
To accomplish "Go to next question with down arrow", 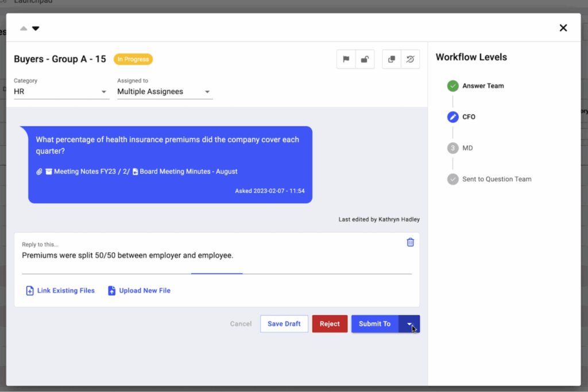I will [36, 28].
